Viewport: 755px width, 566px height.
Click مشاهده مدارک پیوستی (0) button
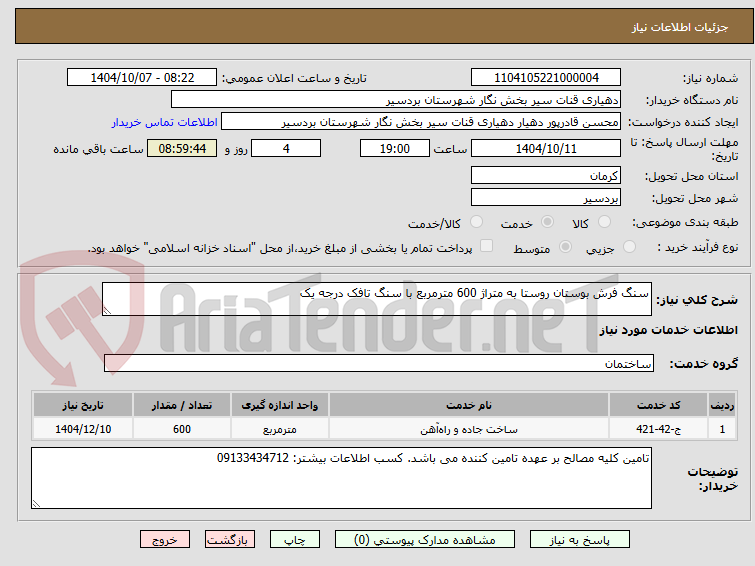tap(425, 540)
